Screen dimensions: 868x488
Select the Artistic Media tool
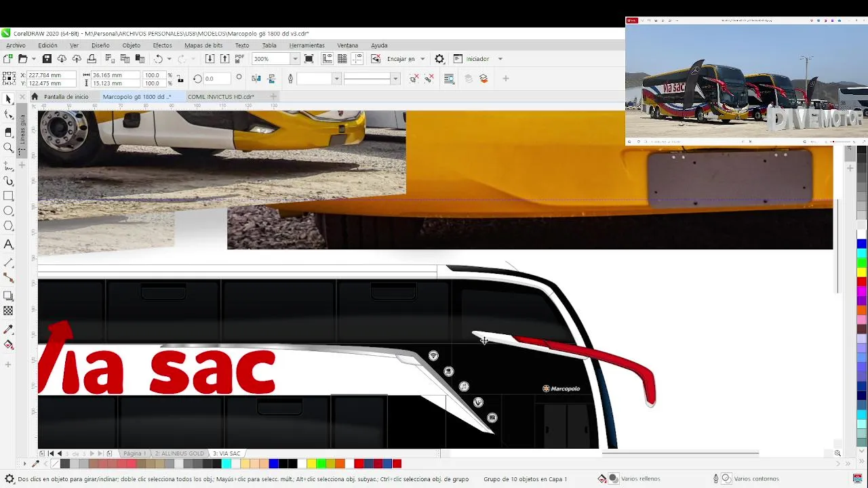[x=8, y=181]
